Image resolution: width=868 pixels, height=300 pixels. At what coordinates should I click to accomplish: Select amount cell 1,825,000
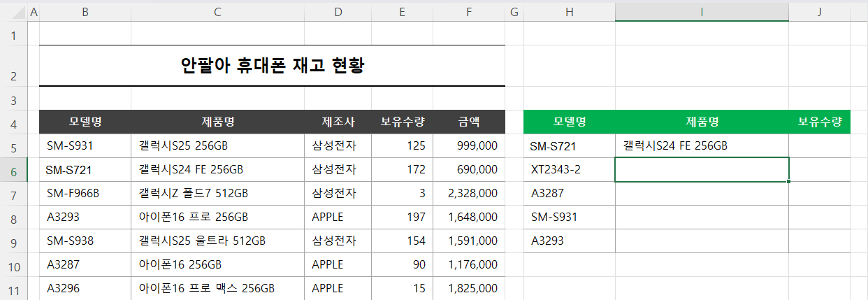pos(469,288)
